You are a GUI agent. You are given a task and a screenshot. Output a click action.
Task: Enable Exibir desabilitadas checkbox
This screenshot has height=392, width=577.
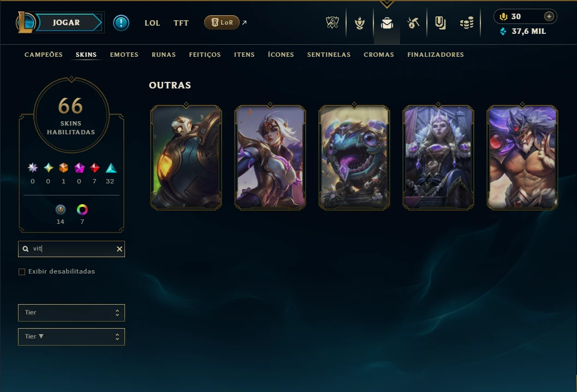click(x=22, y=272)
